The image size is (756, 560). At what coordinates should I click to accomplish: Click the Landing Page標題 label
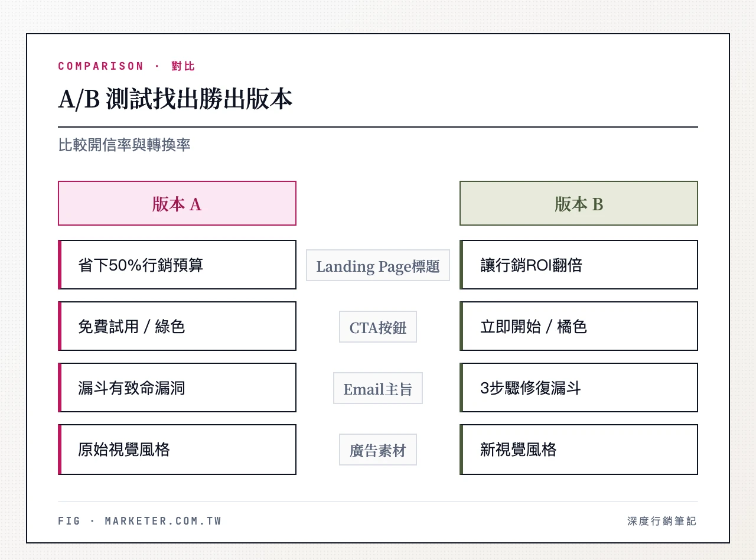pos(378,266)
